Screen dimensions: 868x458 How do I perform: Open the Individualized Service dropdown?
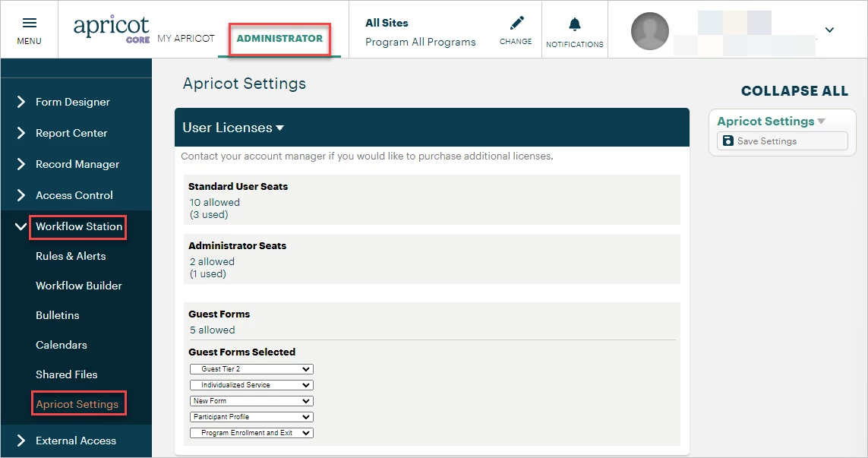pos(251,385)
